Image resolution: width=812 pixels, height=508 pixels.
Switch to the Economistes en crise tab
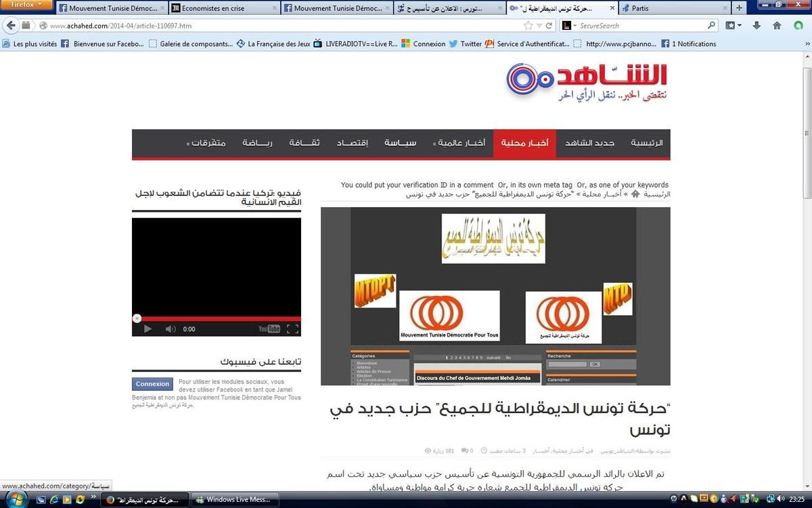(x=223, y=8)
